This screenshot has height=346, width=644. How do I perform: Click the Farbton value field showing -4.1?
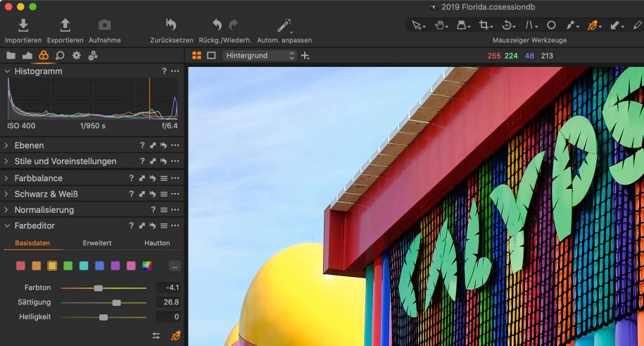tap(168, 288)
